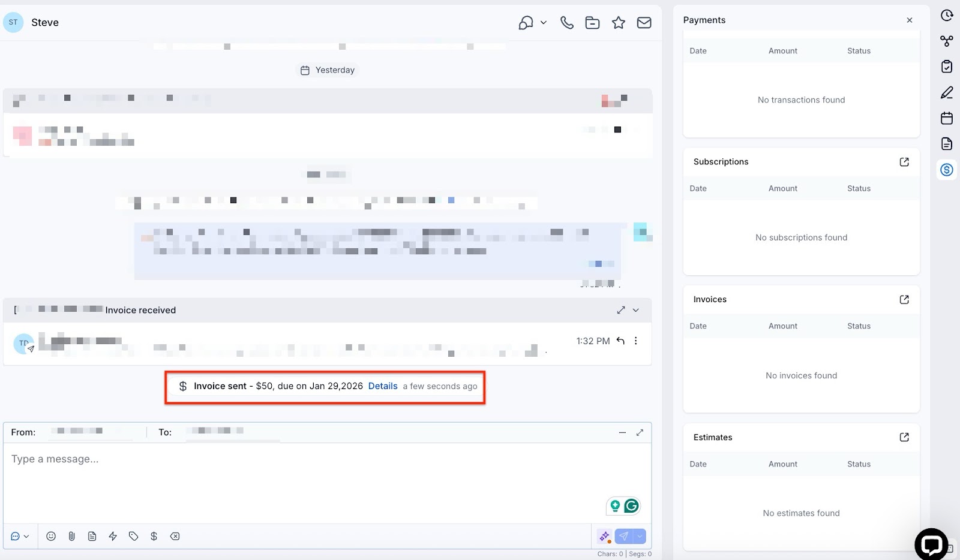The height and width of the screenshot is (560, 960).
Task: Click the Details link on invoice sent
Action: point(383,386)
